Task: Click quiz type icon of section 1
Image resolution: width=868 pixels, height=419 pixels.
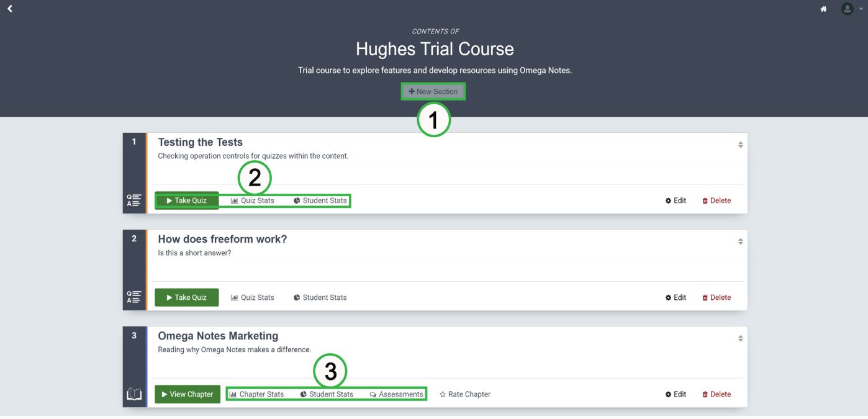Action: (x=134, y=200)
